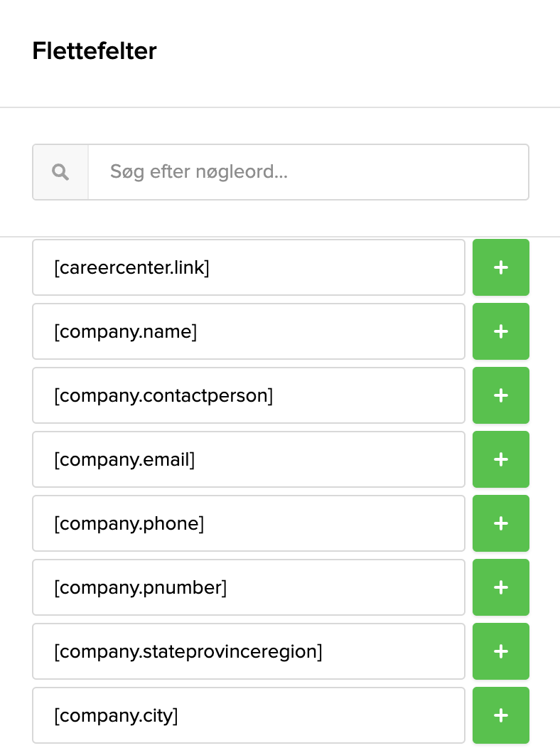
Task: Select the [company.name] text box
Action: 248,331
